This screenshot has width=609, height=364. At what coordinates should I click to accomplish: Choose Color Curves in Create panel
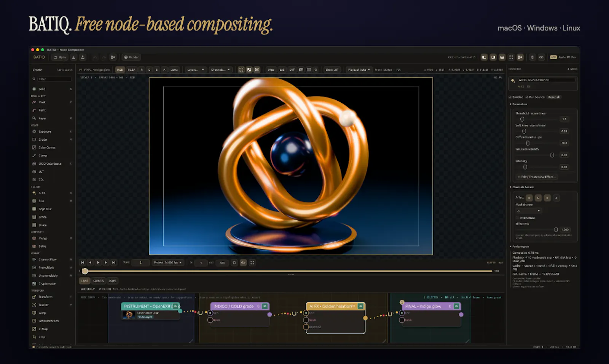point(52,148)
